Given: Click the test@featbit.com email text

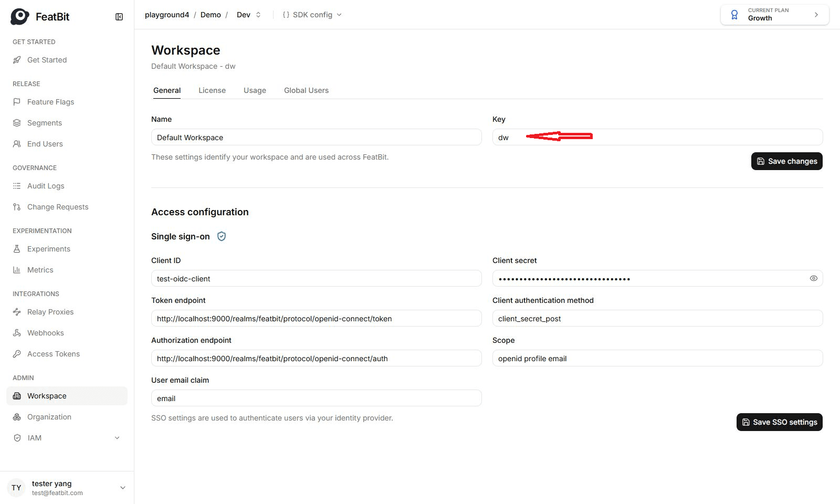Looking at the screenshot, I should point(57,493).
